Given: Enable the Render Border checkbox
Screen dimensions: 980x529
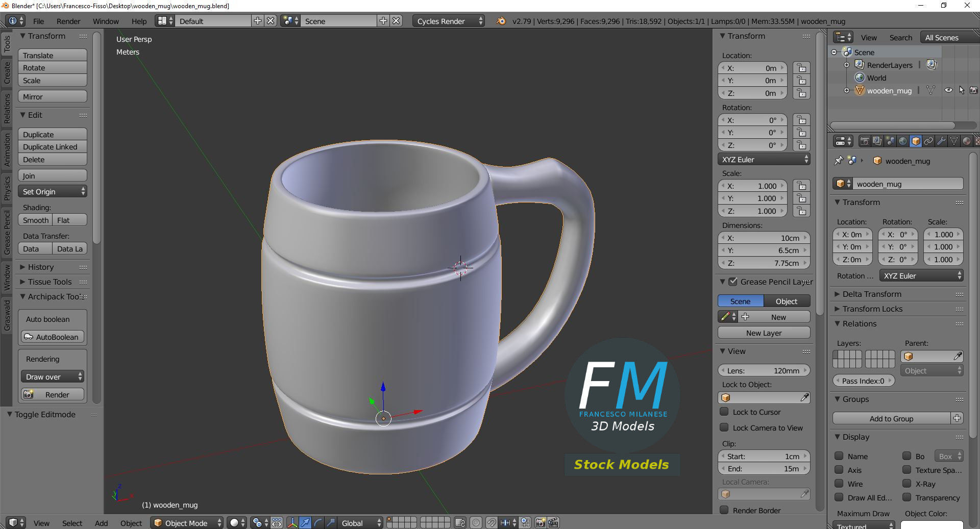Looking at the screenshot, I should pos(724,510).
